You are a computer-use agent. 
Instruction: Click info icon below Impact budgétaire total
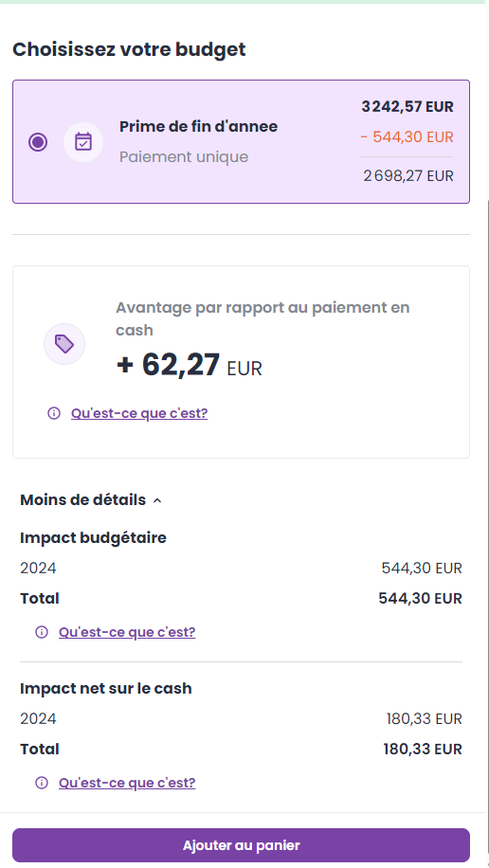(x=42, y=632)
